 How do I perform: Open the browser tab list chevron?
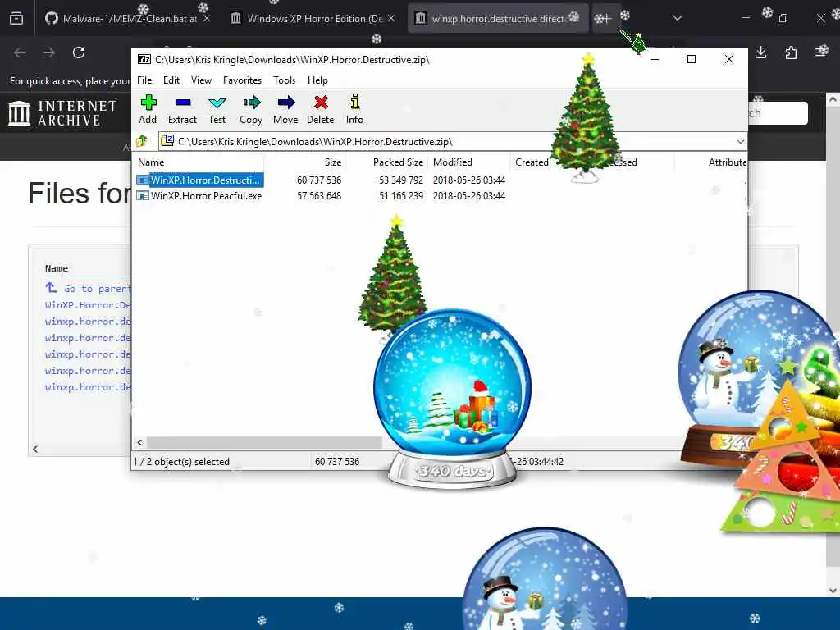coord(678,19)
